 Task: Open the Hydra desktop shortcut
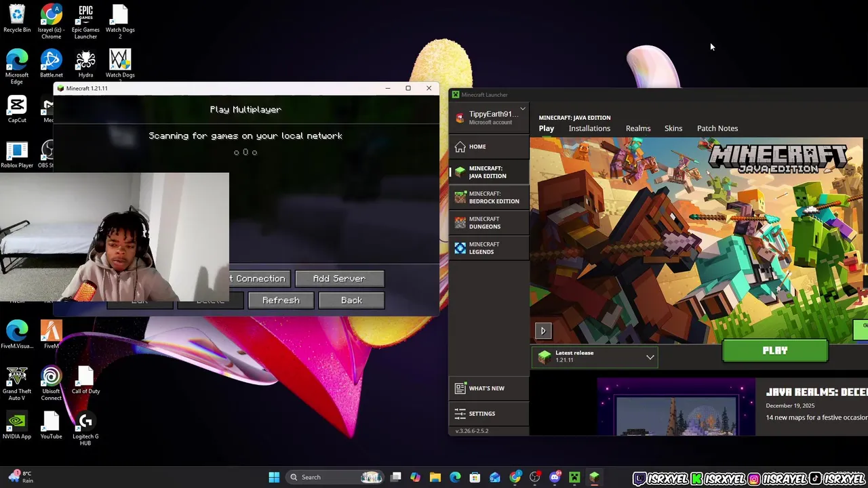click(x=85, y=63)
